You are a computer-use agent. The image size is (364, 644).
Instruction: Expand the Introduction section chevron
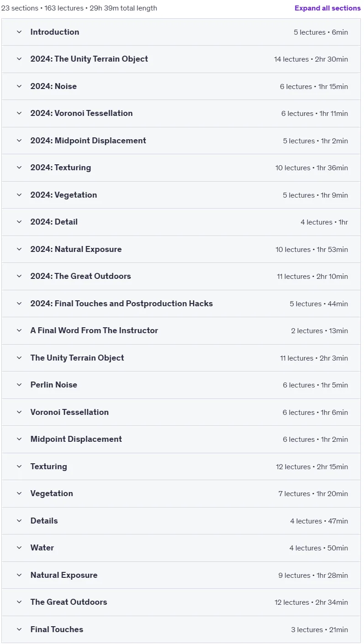19,32
